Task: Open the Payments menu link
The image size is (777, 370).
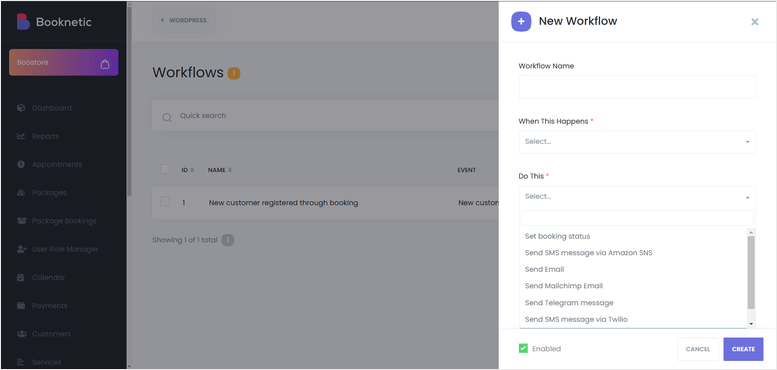Action: coord(50,306)
